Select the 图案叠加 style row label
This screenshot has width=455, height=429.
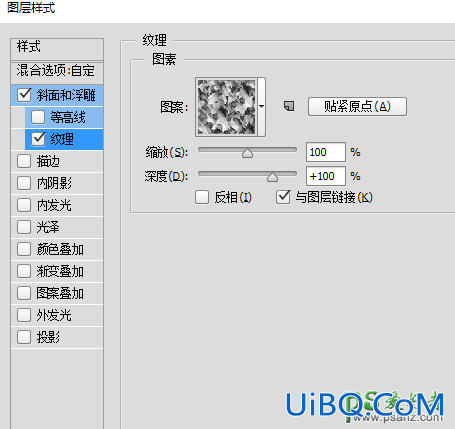[x=60, y=293]
